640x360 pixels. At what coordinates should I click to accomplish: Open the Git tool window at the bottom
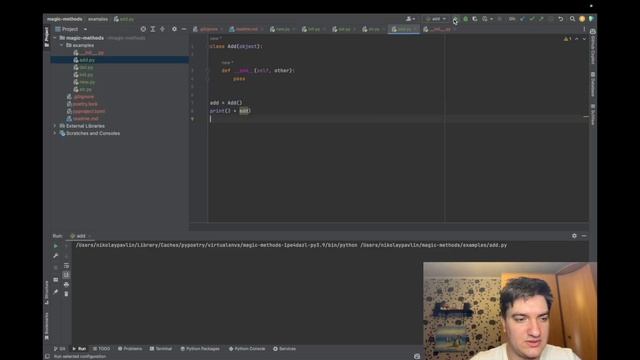[60, 349]
